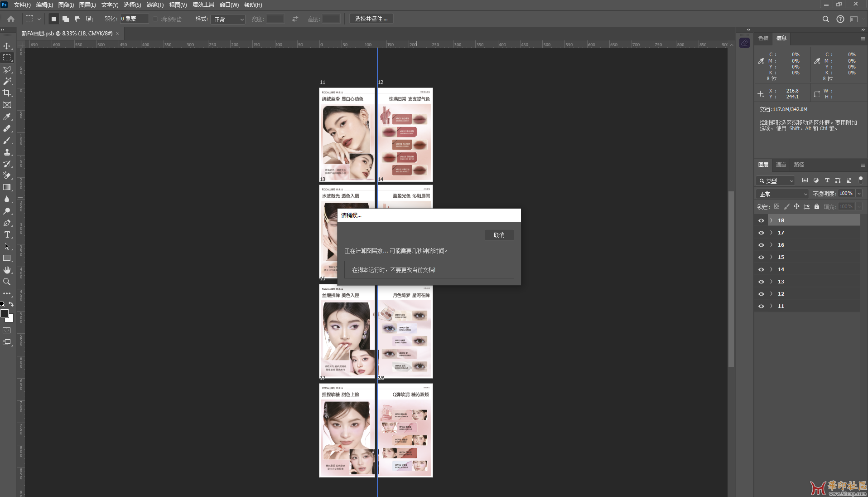Select the Healing Brush tool

[x=7, y=128]
